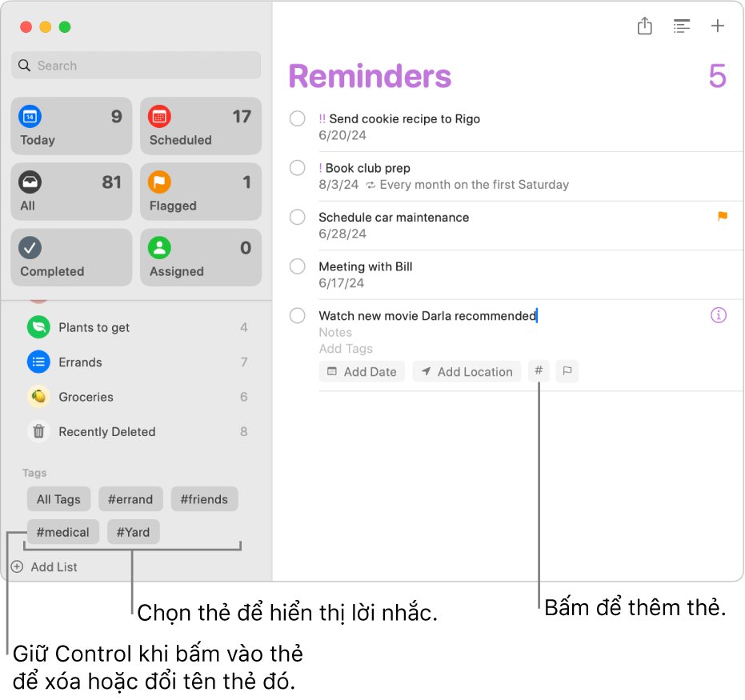The height and width of the screenshot is (700, 745).
Task: Select the Errands list in sidebar
Action: (x=80, y=362)
